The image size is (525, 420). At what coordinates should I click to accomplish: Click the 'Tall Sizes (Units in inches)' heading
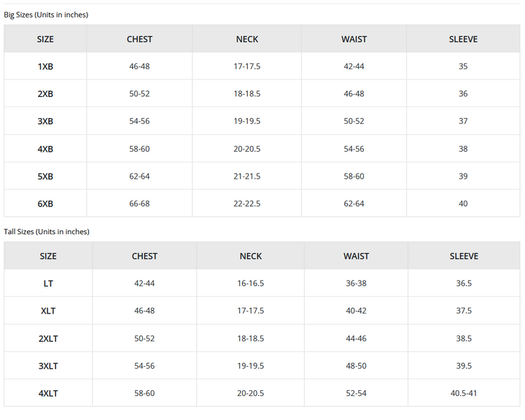(x=47, y=232)
